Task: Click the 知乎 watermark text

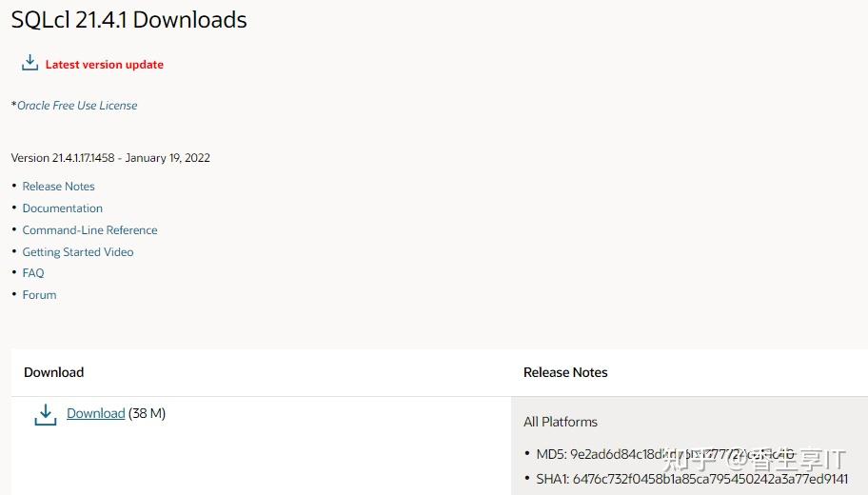Action: [685, 460]
